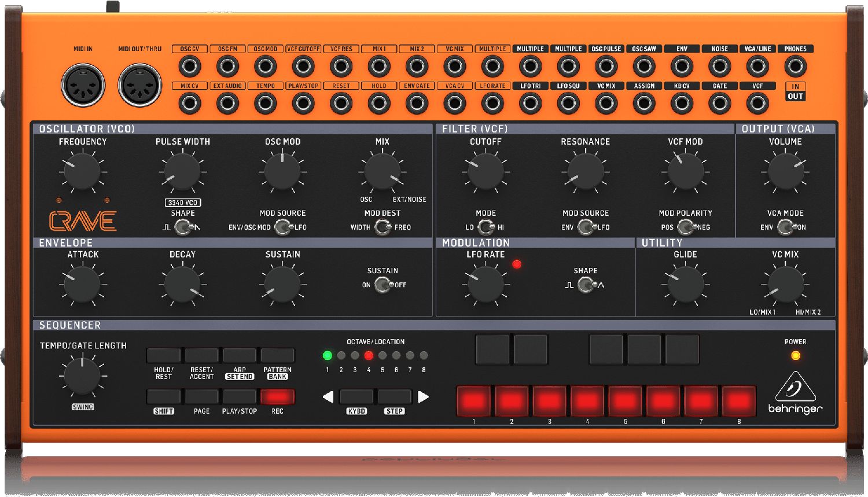Click the GATE output jack
The height and width of the screenshot is (497, 868).
[x=719, y=104]
